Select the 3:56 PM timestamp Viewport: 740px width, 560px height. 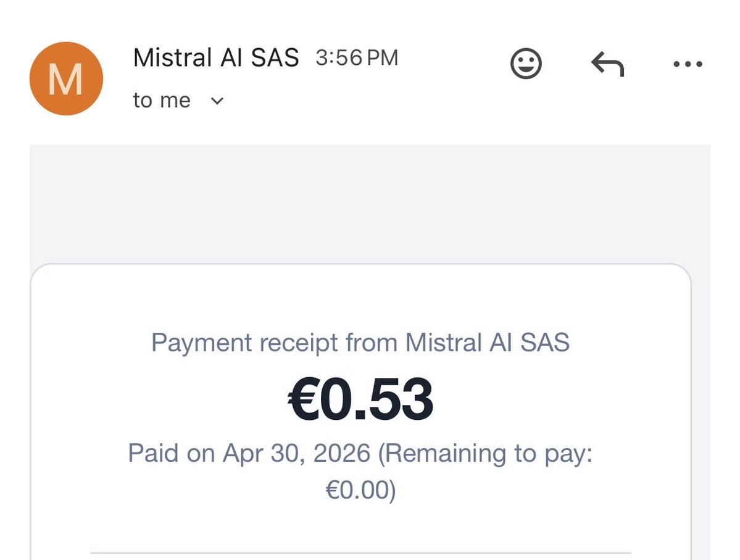[x=357, y=58]
